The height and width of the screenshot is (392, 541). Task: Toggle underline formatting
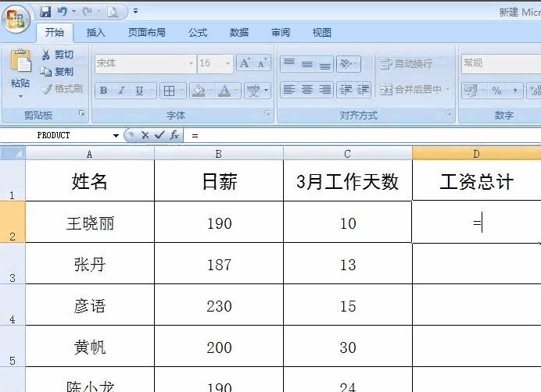click(139, 91)
